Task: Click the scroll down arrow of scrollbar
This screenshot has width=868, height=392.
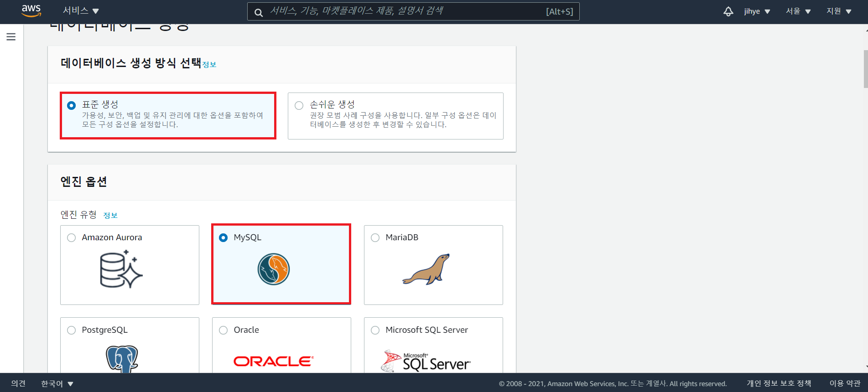Action: click(866, 366)
